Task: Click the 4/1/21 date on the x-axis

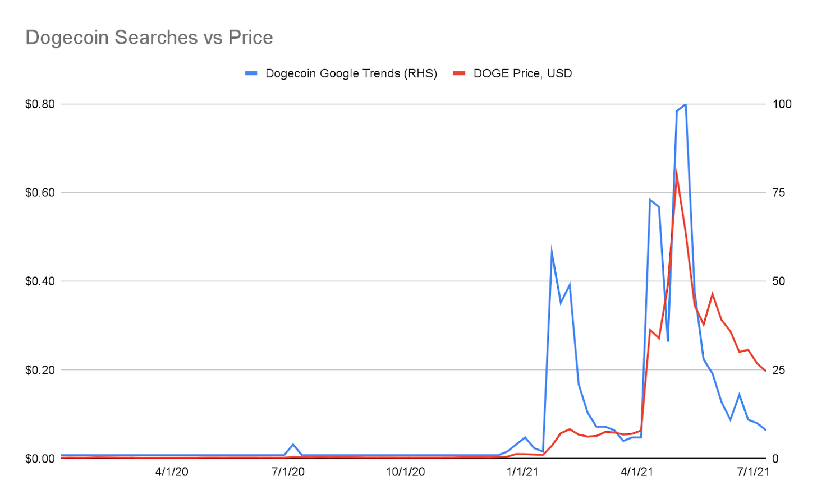Action: [637, 472]
